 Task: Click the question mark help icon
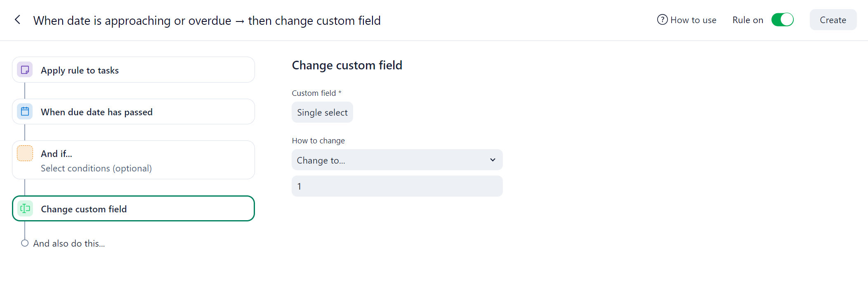pos(662,20)
